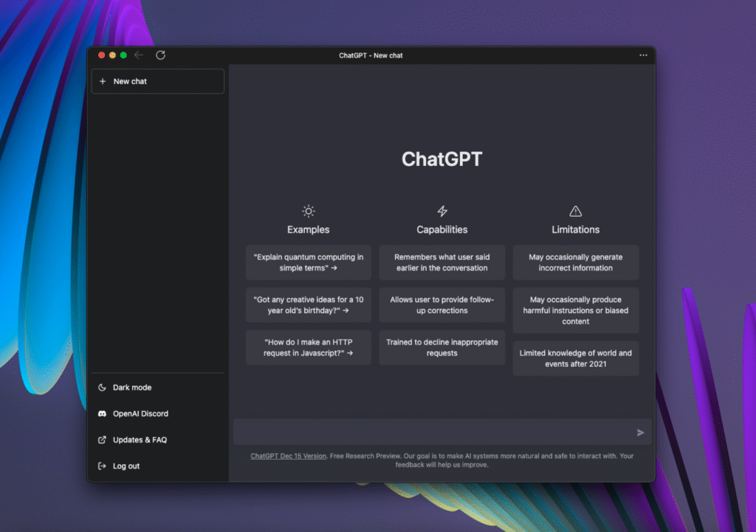Click "Trained to decline inappropriate requests" card

(442, 348)
